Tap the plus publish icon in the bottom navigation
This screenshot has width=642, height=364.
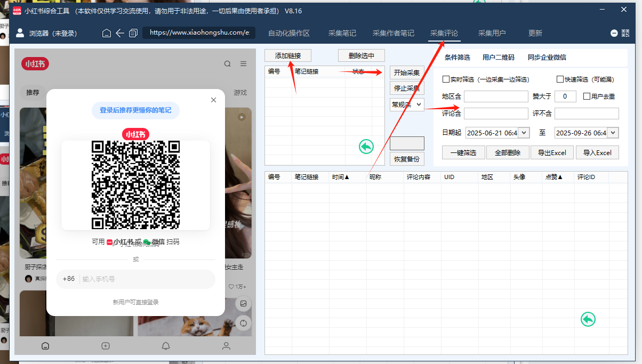(x=106, y=346)
